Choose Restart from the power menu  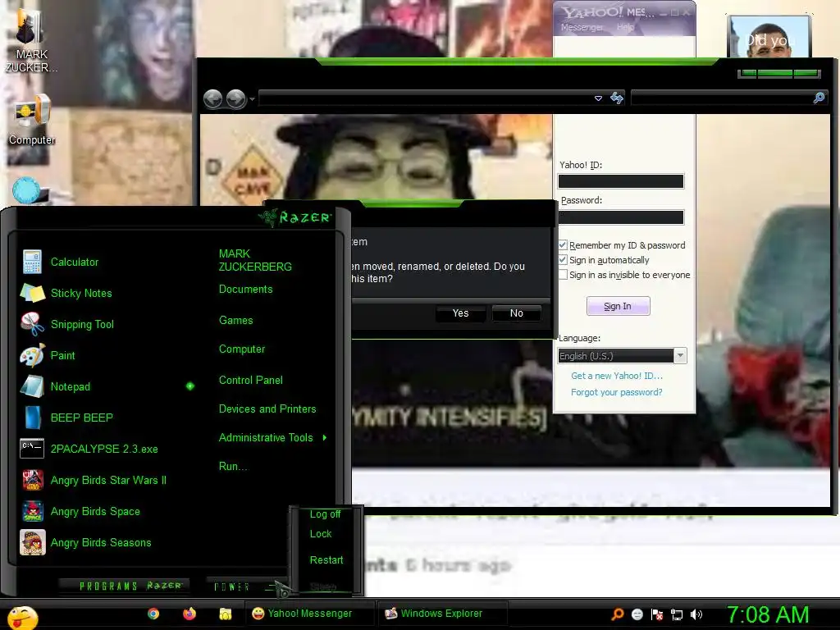[x=326, y=559]
